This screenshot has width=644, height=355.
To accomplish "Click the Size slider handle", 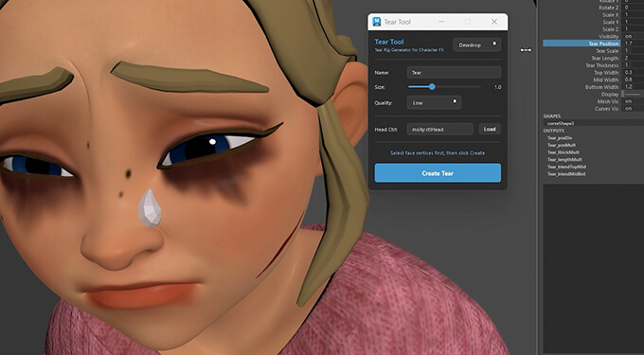I will (x=432, y=86).
